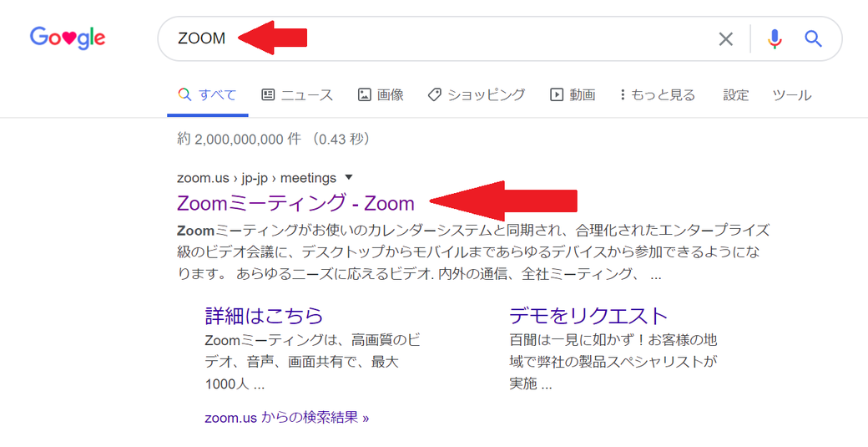Click zoom.us からの検索結果 link
Image resolution: width=868 pixels, height=447 pixels.
click(x=287, y=417)
